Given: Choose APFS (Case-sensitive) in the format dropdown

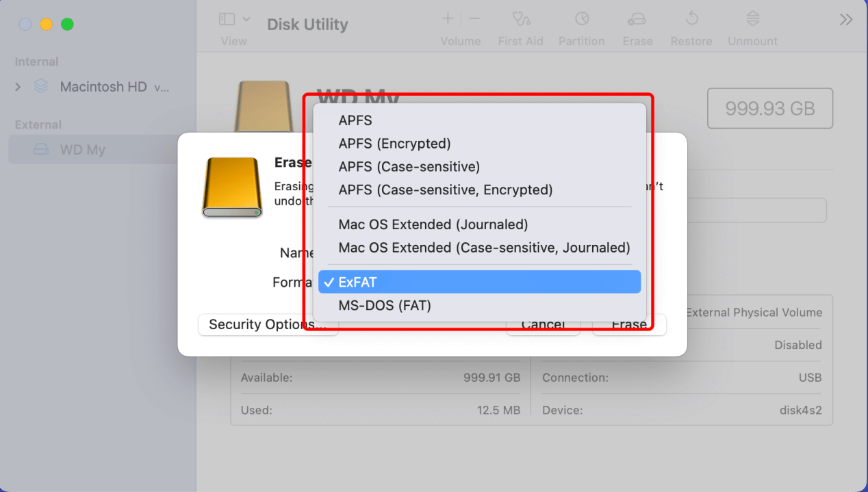Looking at the screenshot, I should point(409,166).
